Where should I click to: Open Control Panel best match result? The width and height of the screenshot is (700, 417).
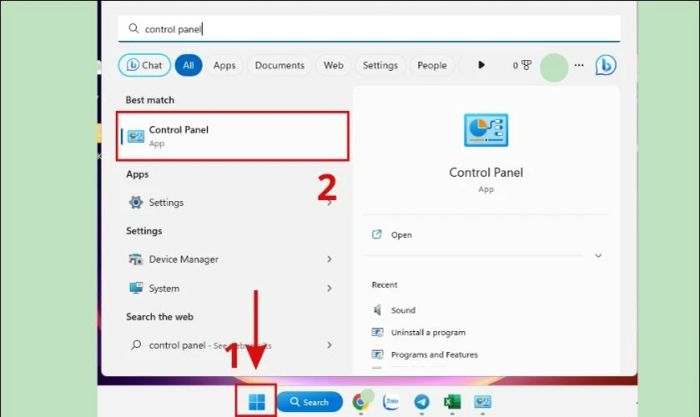coord(233,136)
